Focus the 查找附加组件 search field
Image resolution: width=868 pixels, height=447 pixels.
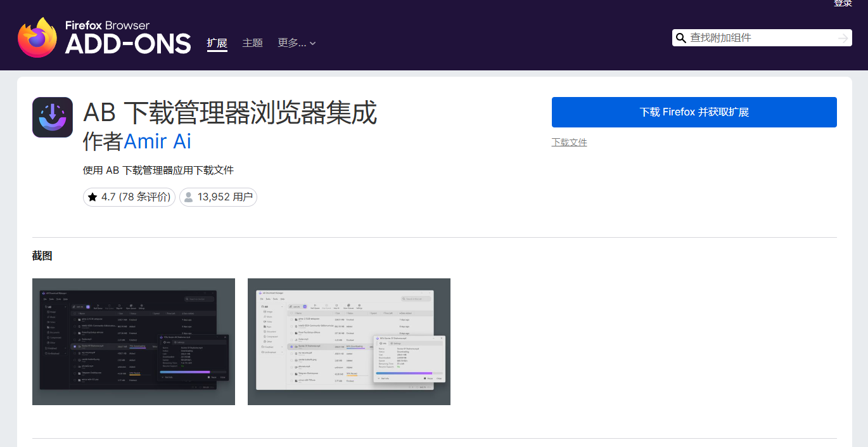pos(762,38)
